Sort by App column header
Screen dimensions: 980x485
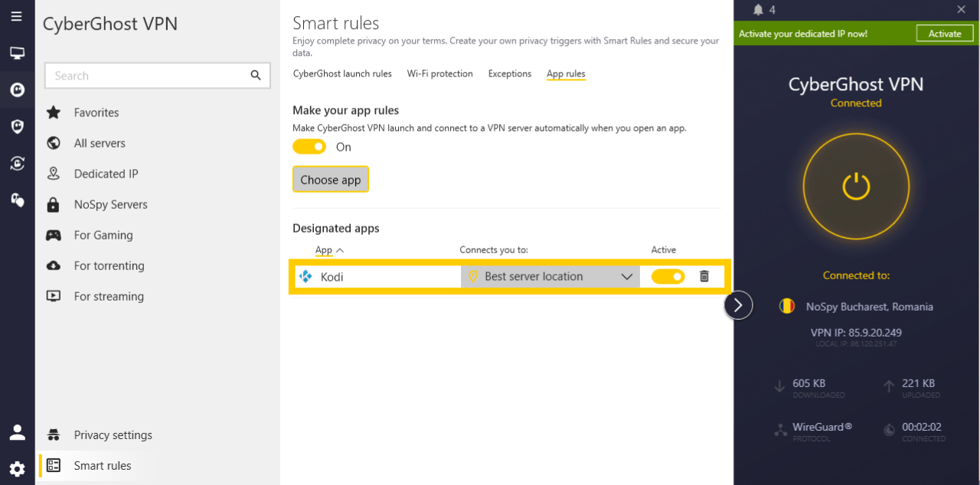[329, 250]
